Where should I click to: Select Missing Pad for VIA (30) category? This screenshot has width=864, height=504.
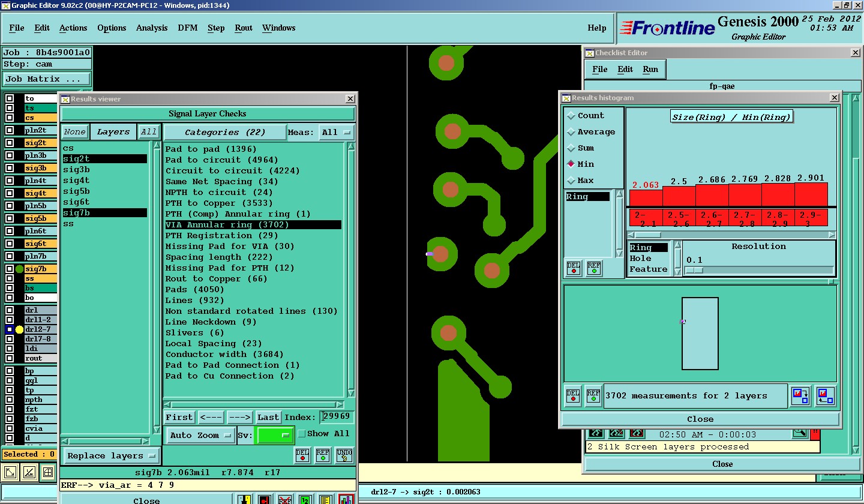(x=230, y=246)
